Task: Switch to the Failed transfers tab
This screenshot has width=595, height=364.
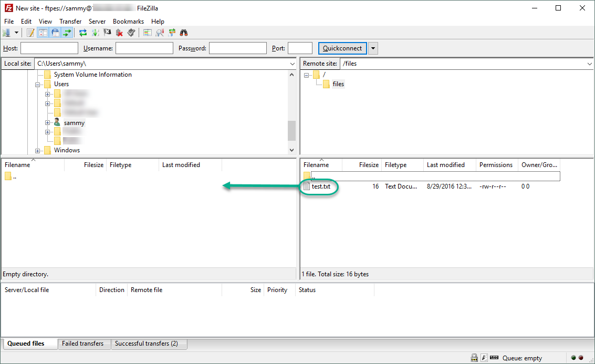Action: 83,344
